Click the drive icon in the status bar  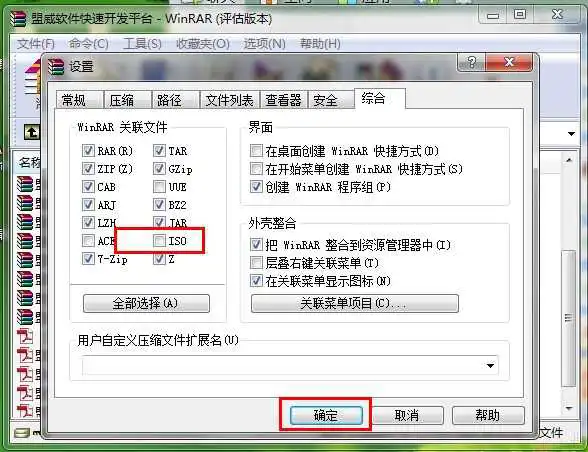22,433
